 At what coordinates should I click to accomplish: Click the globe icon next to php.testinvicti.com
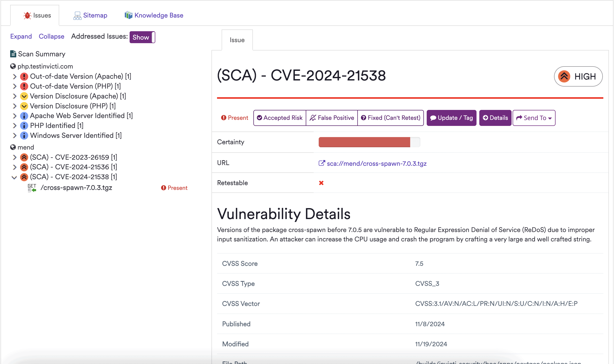pos(13,66)
